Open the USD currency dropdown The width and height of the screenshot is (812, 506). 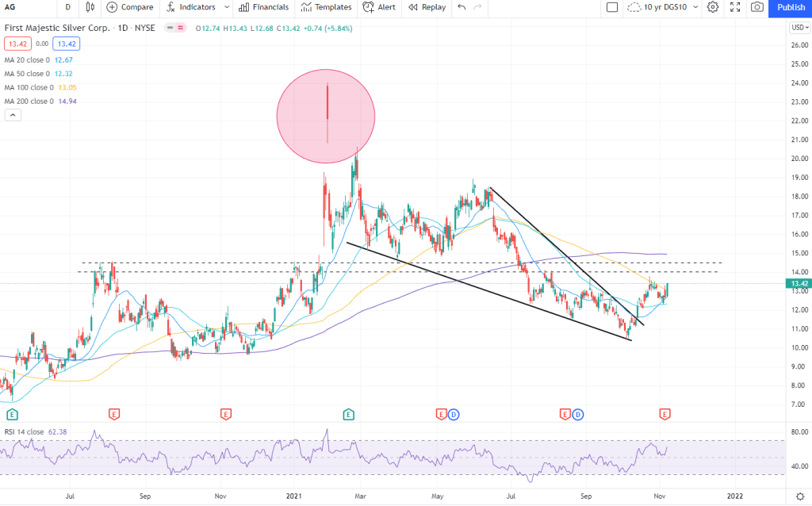(x=799, y=29)
